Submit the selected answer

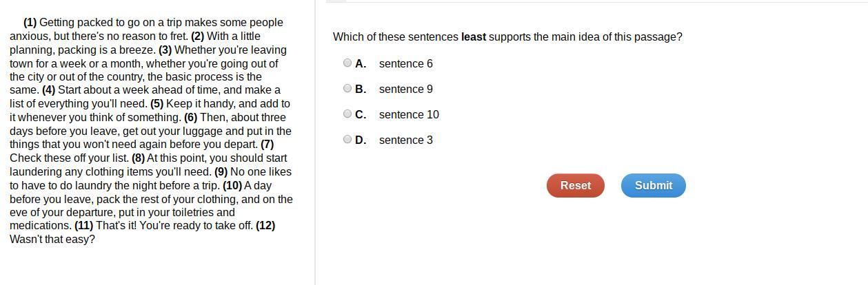click(654, 186)
